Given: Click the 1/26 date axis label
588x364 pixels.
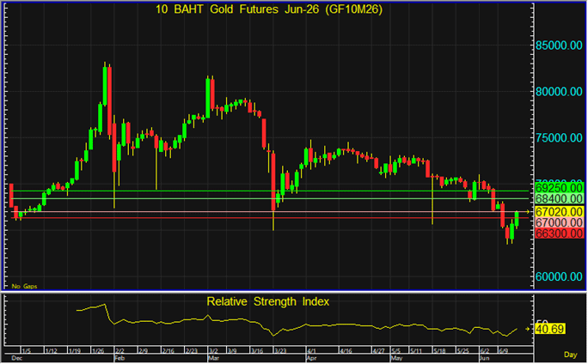Looking at the screenshot, I should click(98, 351).
